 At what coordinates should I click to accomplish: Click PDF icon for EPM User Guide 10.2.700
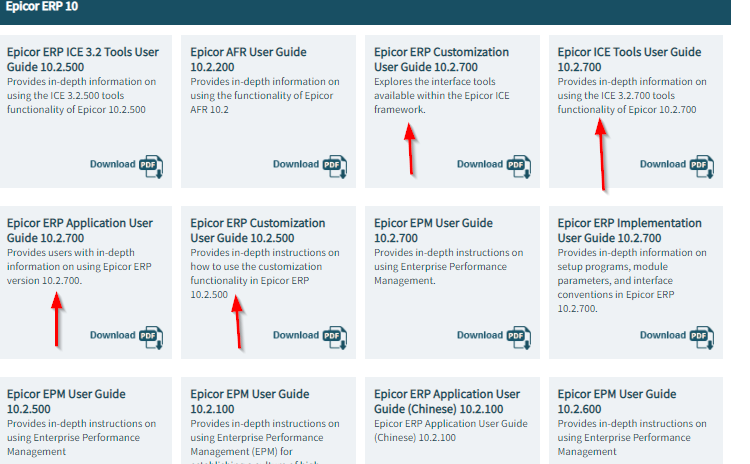(519, 337)
